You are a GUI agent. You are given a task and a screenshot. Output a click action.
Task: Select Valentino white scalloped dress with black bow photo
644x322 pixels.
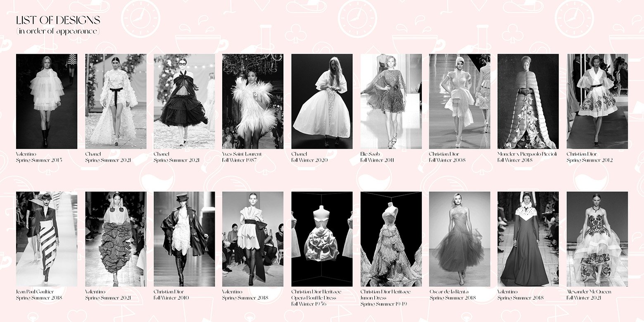coord(253,239)
